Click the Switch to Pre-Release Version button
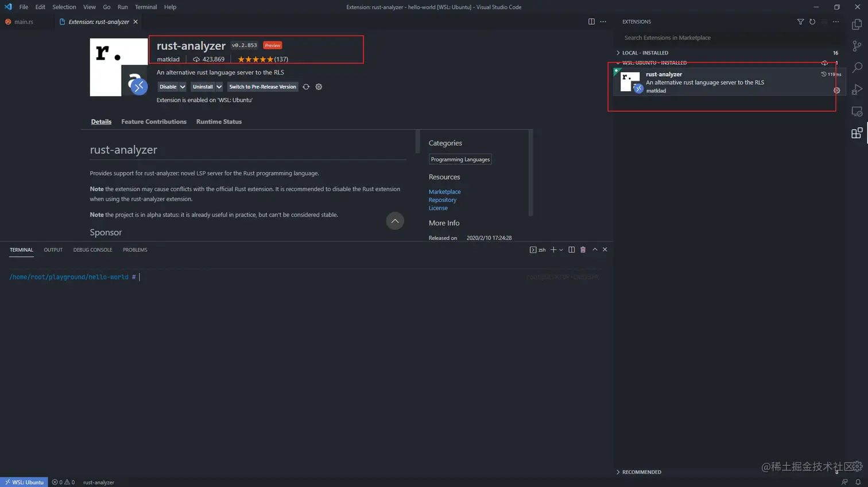The image size is (868, 487). coord(262,86)
